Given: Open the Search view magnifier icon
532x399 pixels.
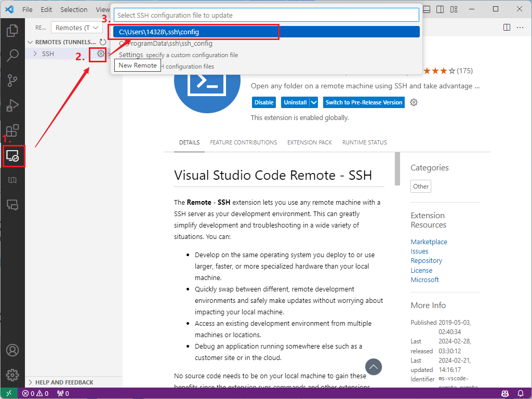Looking at the screenshot, I should (12, 55).
